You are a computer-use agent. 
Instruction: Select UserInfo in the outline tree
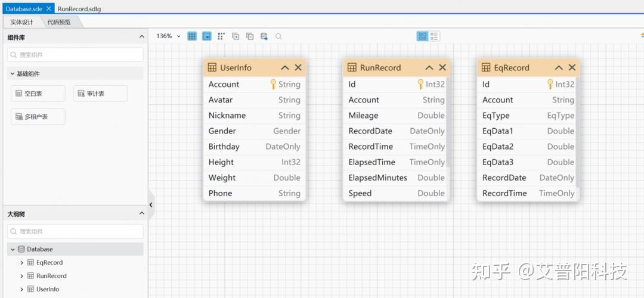point(48,290)
